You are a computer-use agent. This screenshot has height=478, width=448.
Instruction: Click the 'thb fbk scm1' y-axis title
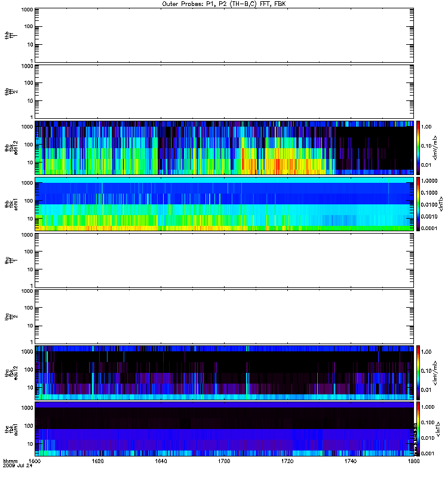(11, 204)
